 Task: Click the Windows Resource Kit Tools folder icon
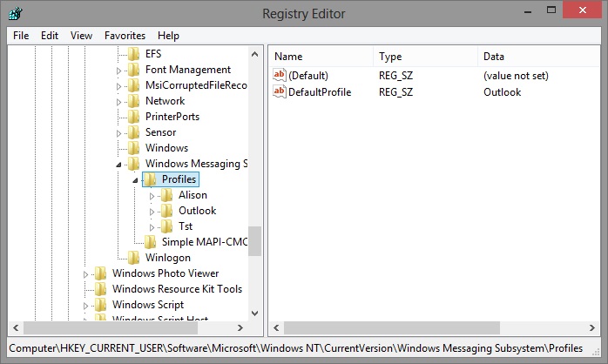[101, 289]
